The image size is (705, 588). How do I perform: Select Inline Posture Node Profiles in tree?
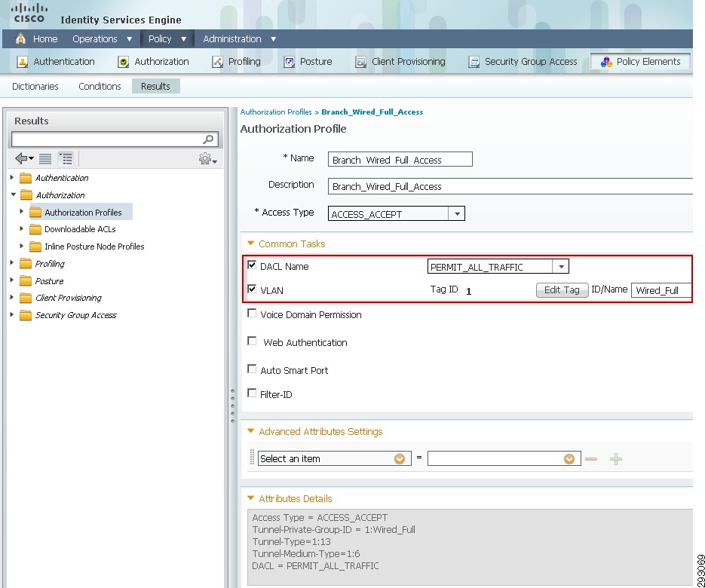[94, 247]
